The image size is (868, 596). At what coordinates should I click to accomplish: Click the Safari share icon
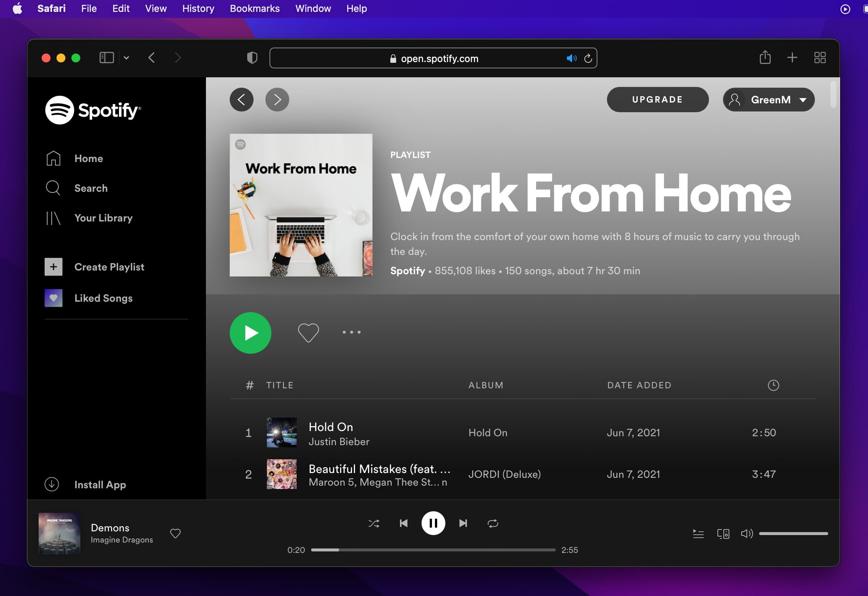(x=765, y=58)
